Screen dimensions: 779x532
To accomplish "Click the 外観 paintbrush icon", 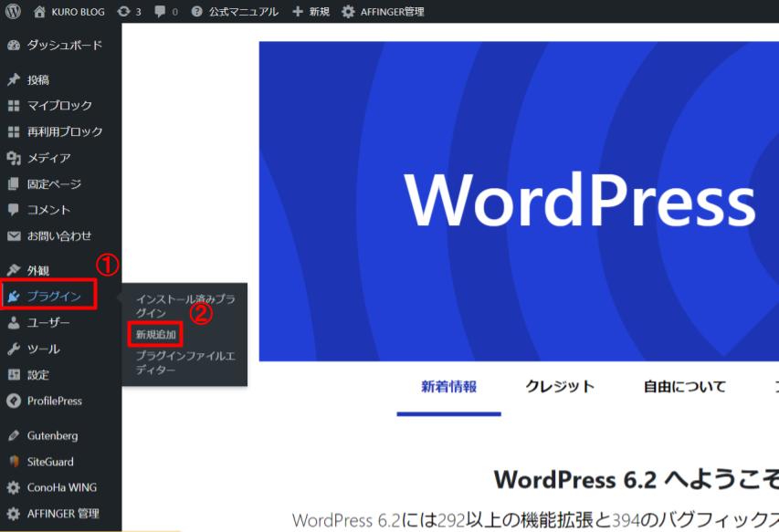I will 14,270.
